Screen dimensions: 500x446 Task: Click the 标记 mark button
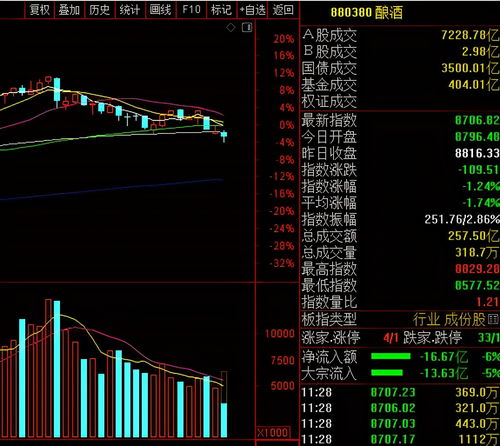pos(221,10)
